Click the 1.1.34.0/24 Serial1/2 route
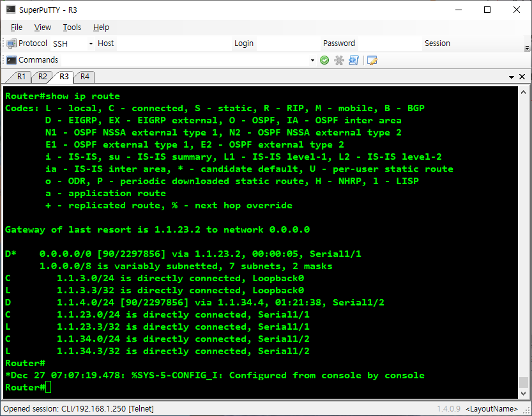Viewport: 532px width, 416px height. click(157, 339)
